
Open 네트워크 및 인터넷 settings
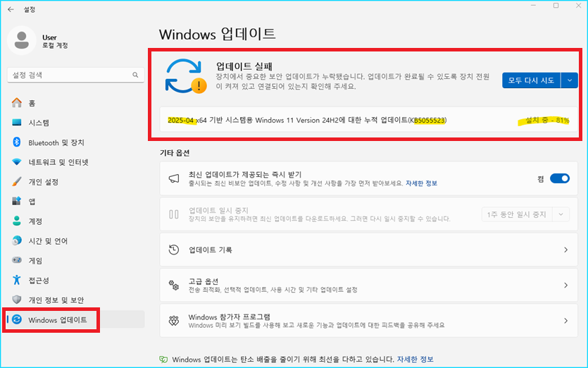(75, 162)
